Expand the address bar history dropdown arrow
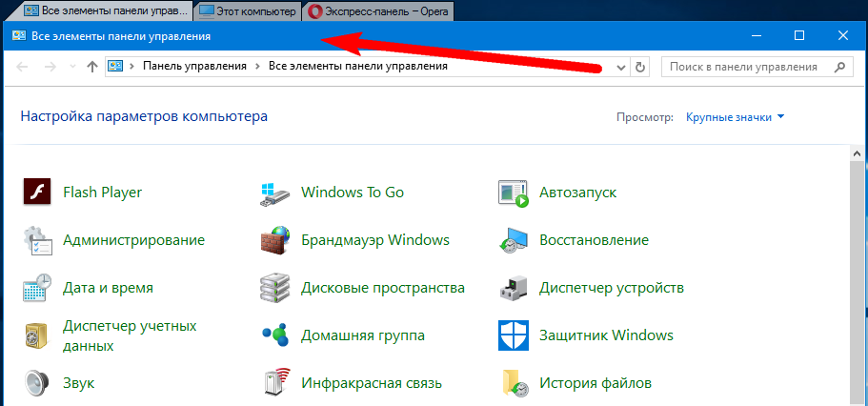Screen dimensions: 868x406 pyautogui.click(x=621, y=67)
